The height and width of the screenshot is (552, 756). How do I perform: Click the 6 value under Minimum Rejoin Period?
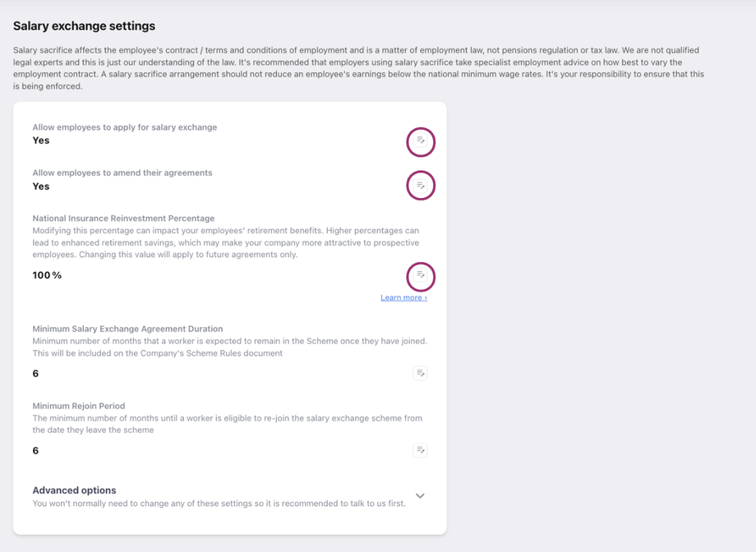point(36,451)
